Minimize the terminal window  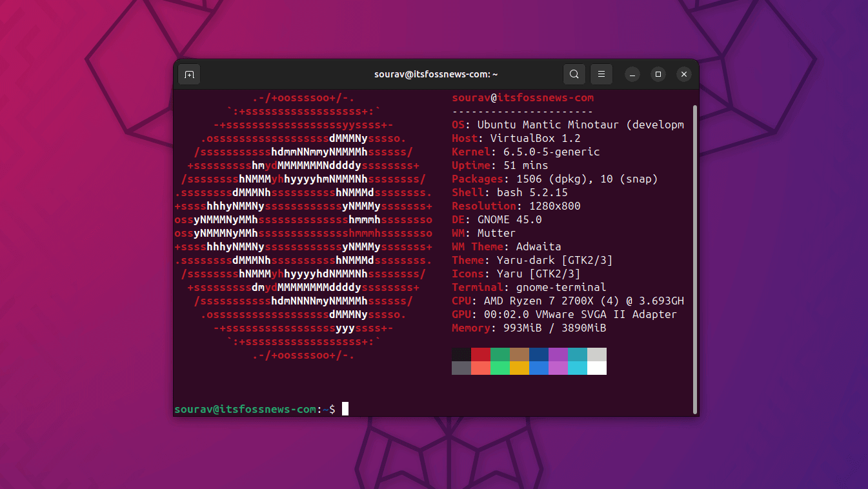click(x=632, y=74)
